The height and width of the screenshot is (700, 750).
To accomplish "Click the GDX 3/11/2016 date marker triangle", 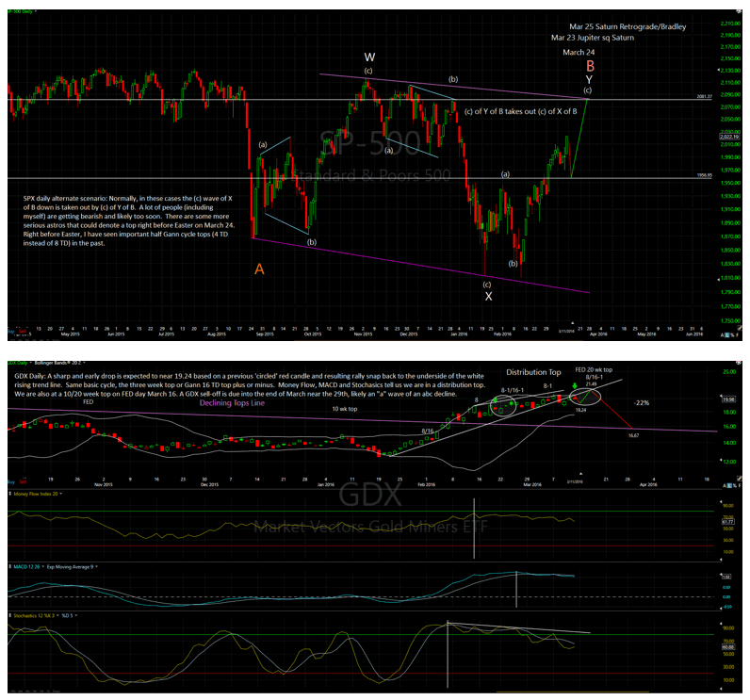I will 580,473.
